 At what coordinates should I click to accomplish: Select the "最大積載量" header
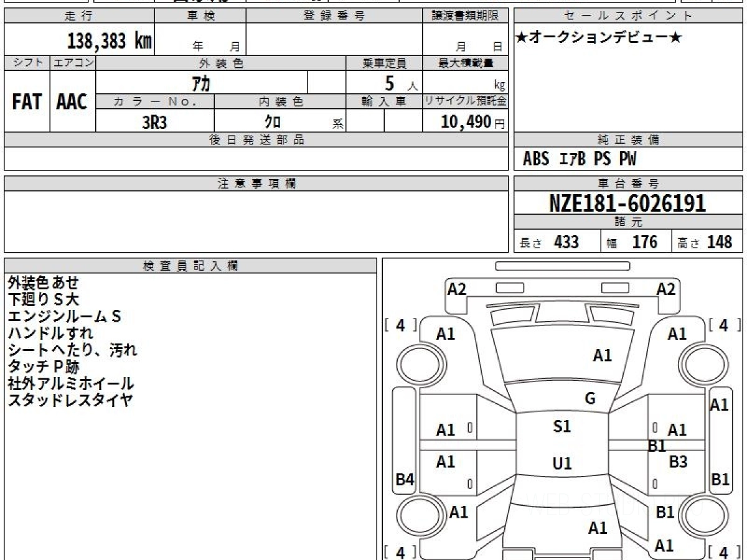click(x=465, y=63)
